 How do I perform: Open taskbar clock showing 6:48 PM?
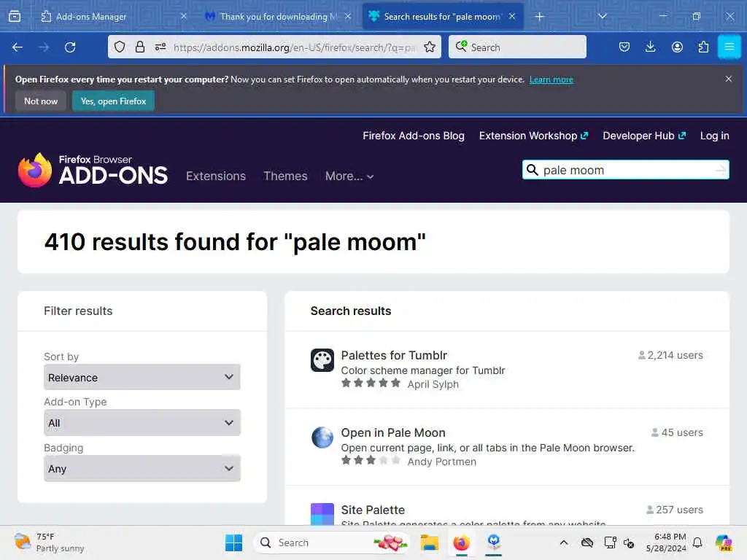click(x=666, y=542)
